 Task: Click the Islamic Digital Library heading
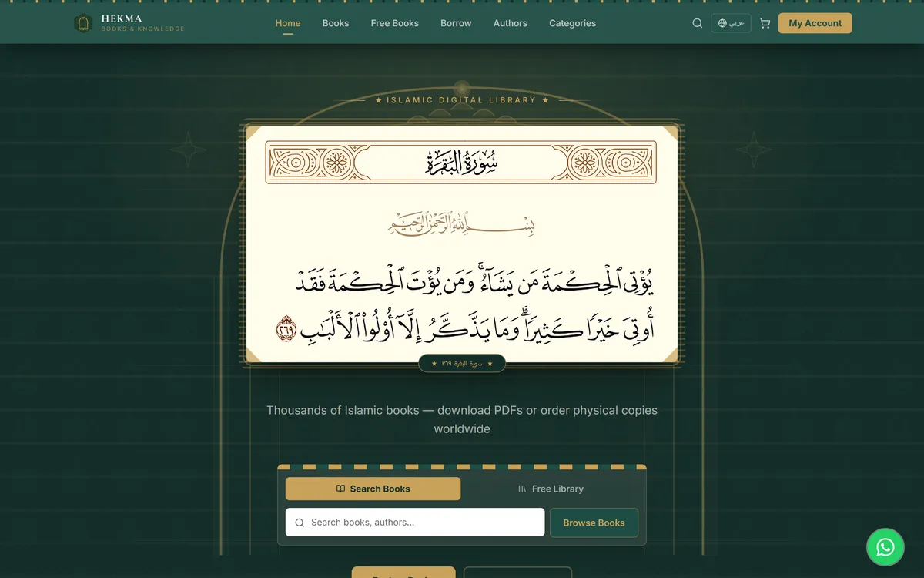[462, 100]
